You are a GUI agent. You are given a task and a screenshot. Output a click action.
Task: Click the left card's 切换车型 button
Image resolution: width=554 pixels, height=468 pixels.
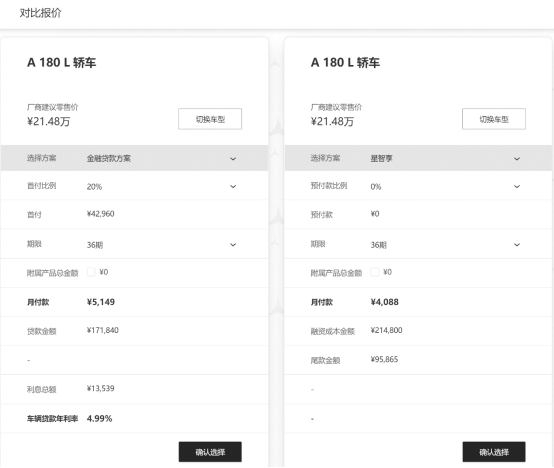click(210, 119)
